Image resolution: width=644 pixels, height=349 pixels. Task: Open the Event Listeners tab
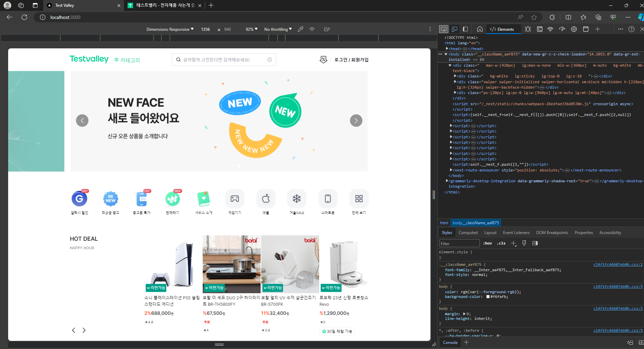point(516,233)
